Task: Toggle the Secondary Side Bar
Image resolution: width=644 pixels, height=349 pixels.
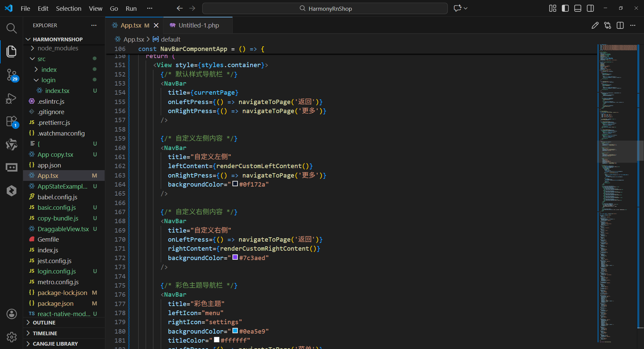Action: (x=590, y=8)
